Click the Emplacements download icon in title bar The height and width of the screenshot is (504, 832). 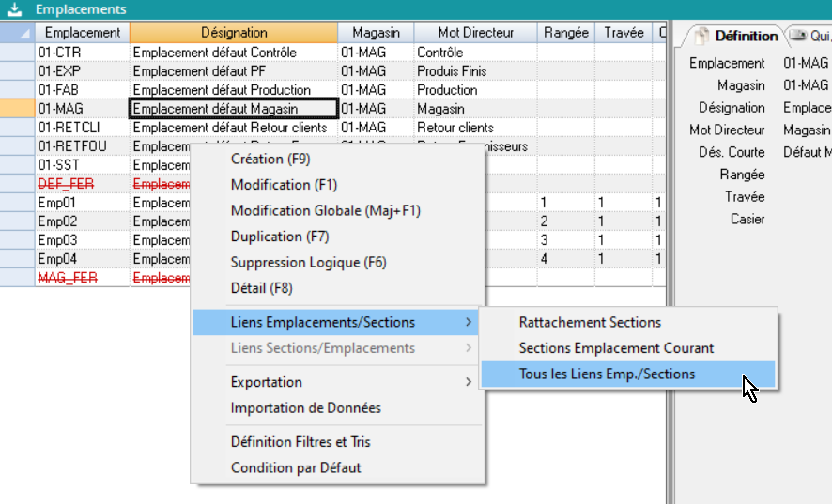14,8
